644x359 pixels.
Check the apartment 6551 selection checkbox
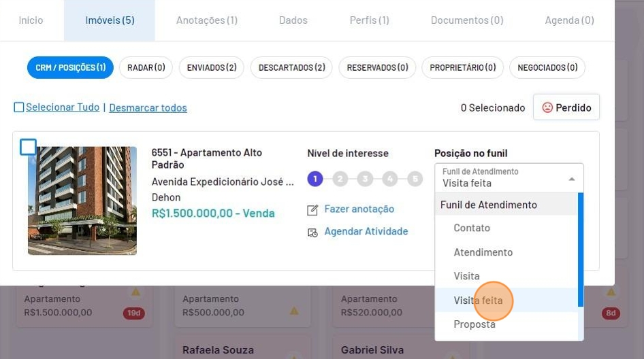pos(28,147)
